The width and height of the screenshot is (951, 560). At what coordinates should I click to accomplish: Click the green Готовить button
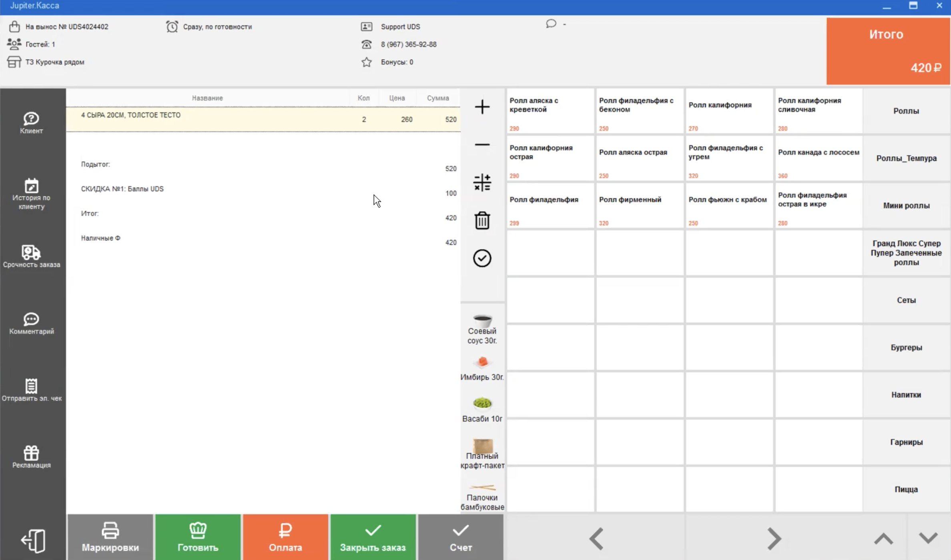coord(198,537)
